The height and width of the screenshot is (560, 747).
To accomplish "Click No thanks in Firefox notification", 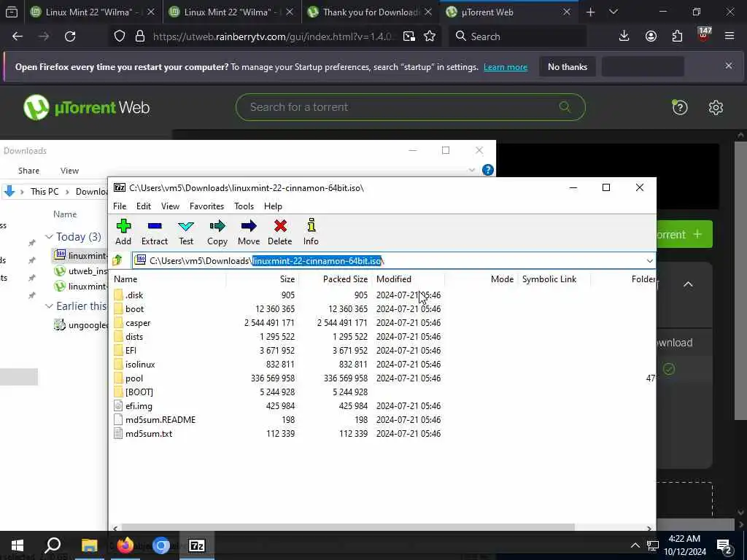I will click(568, 67).
